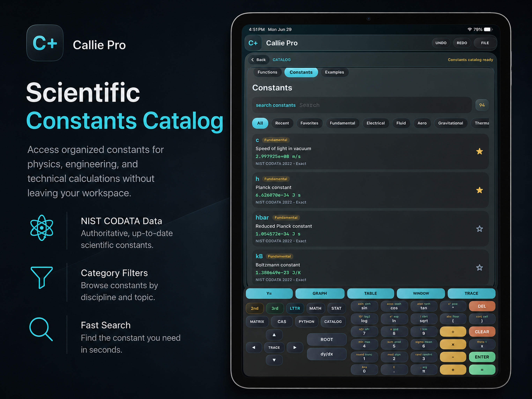The width and height of the screenshot is (532, 399).
Task: Click the ROOT key
Action: click(327, 339)
